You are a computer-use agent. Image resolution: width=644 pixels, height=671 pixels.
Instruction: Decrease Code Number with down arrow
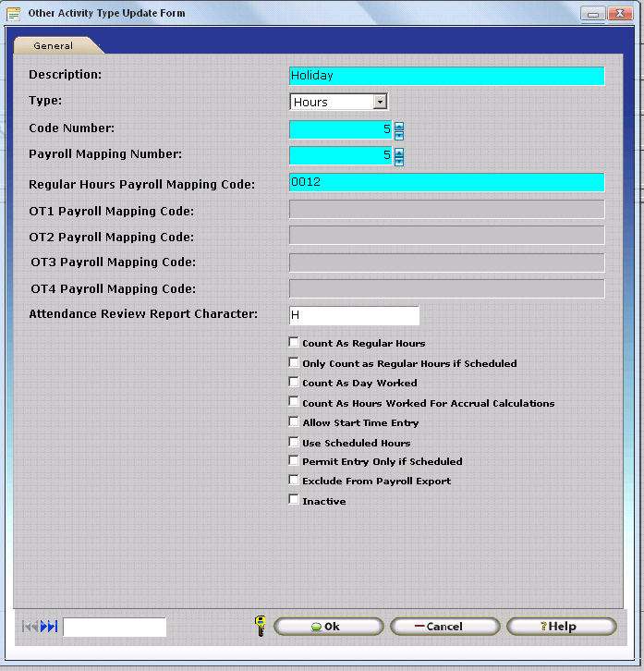399,135
